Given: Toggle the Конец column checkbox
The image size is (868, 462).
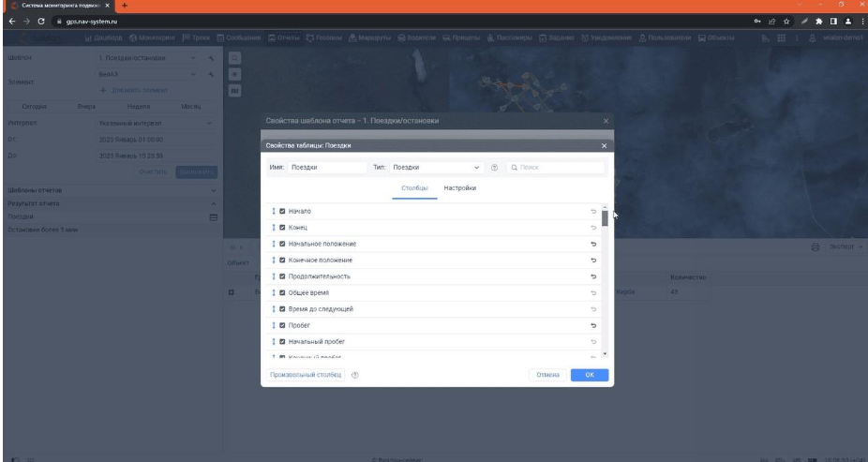Looking at the screenshot, I should click(x=282, y=228).
